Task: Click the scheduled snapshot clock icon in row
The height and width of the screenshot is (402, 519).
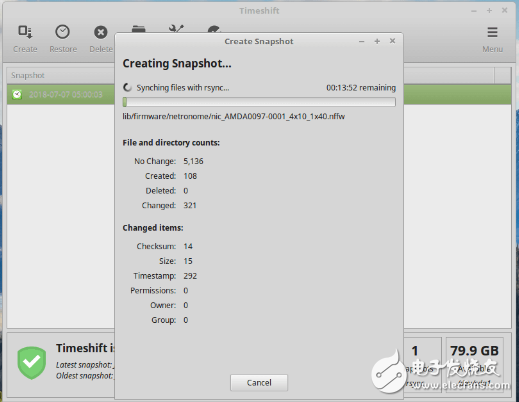Action: click(x=17, y=95)
